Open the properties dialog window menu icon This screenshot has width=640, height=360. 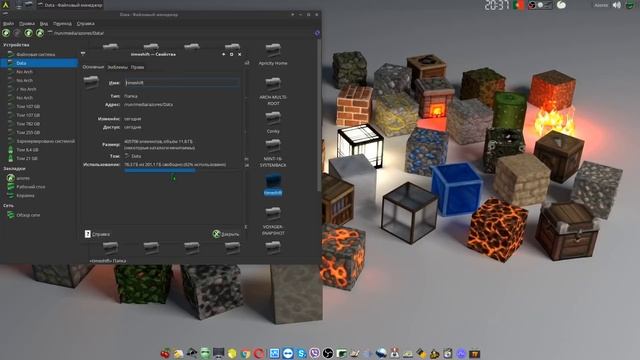pyautogui.click(x=83, y=53)
